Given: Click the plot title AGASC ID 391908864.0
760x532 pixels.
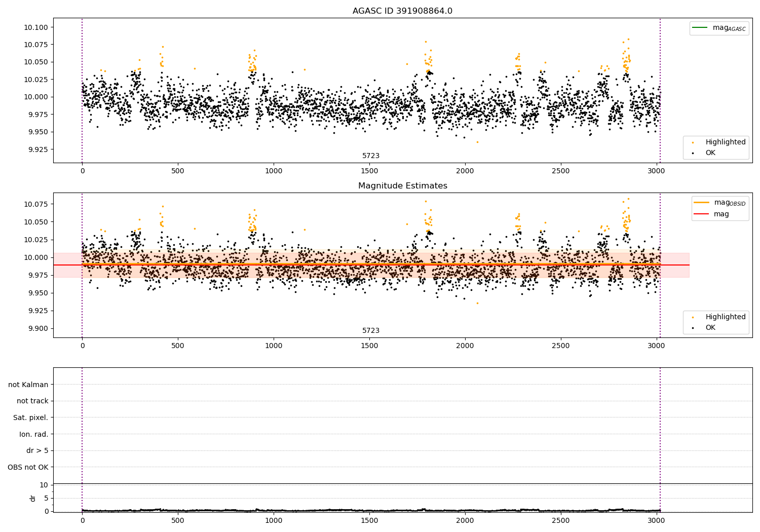Looking at the screenshot, I should pos(402,11).
